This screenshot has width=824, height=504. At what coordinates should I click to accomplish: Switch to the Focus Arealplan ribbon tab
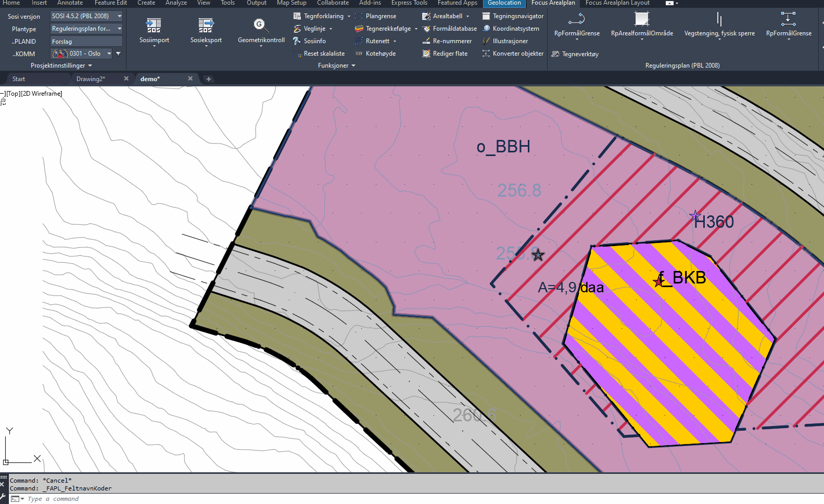tap(553, 3)
